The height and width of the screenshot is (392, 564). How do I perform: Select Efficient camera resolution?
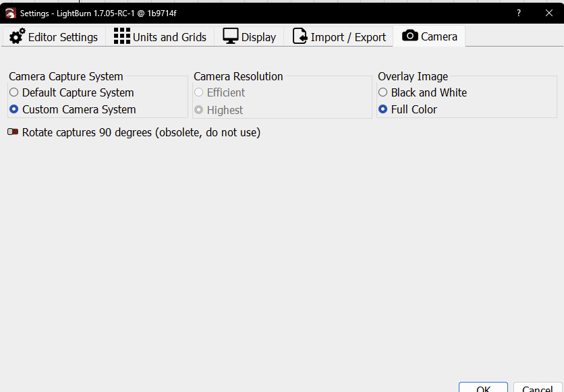coord(198,92)
